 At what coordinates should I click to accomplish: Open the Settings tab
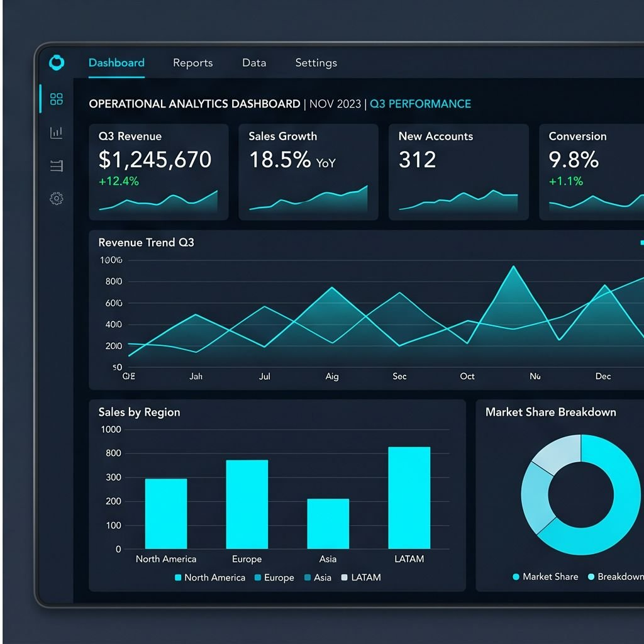(x=316, y=63)
